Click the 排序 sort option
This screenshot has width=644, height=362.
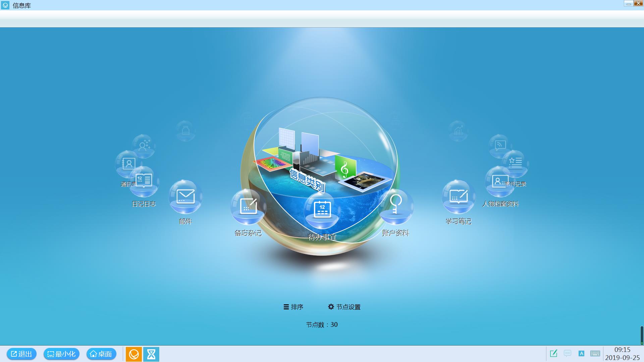(293, 307)
